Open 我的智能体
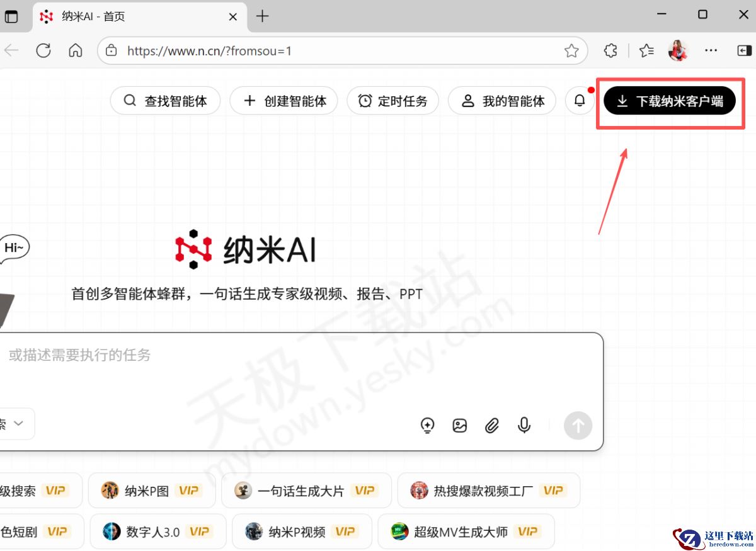Screen dimensions: 756x551 [x=502, y=101]
